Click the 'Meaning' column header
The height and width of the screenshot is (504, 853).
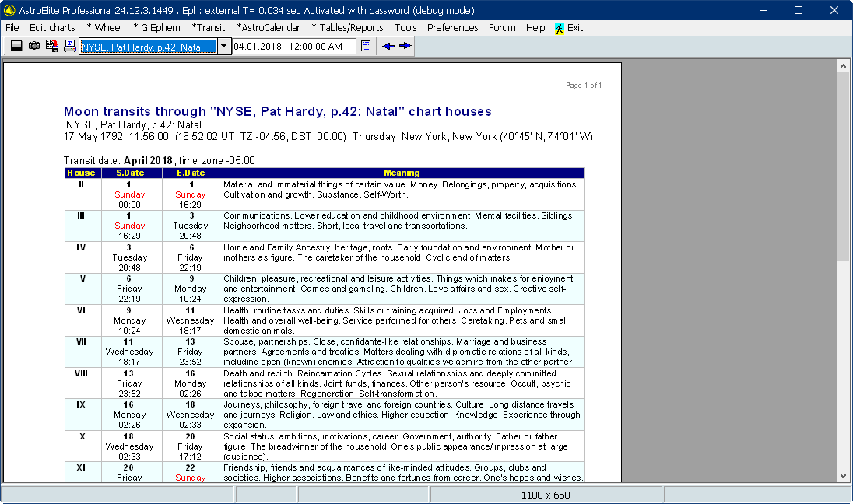tap(402, 173)
